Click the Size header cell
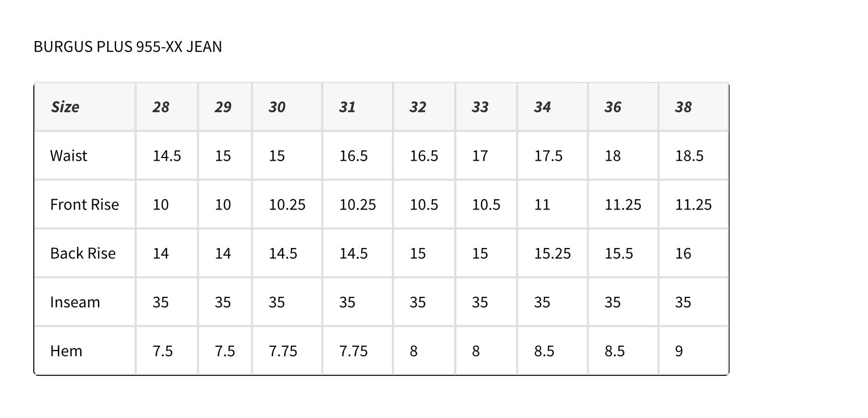The width and height of the screenshot is (868, 418). point(65,107)
